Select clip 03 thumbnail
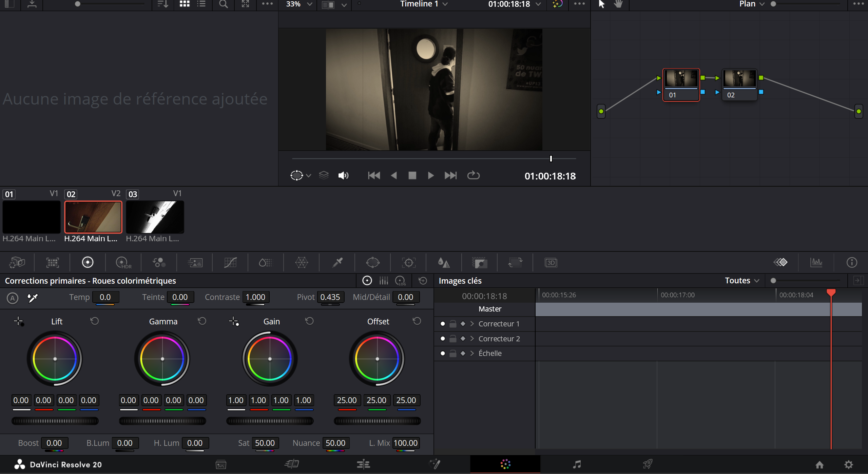 tap(155, 217)
